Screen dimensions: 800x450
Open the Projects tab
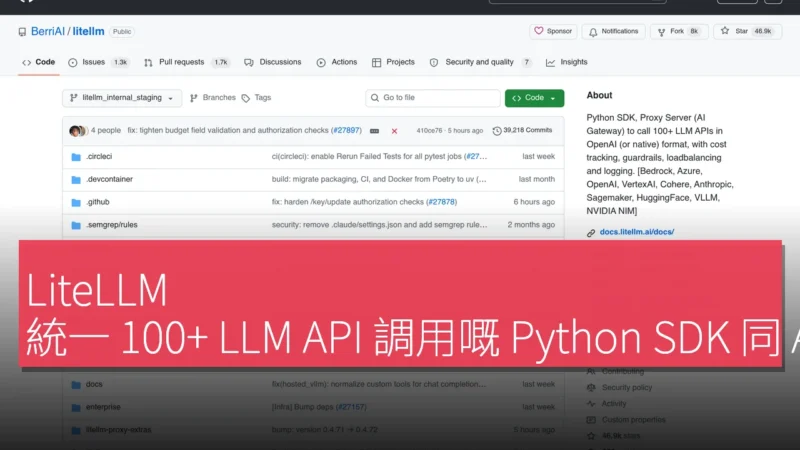pos(393,62)
